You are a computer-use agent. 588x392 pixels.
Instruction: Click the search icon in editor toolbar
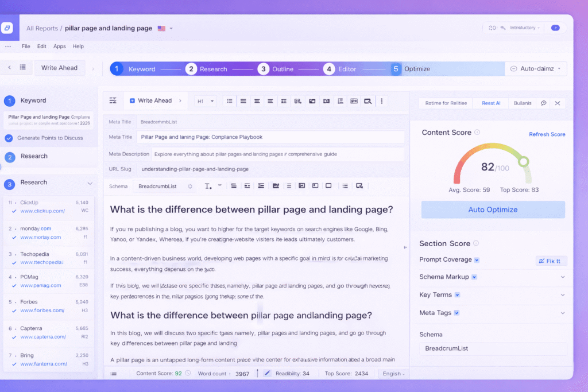[x=367, y=101]
